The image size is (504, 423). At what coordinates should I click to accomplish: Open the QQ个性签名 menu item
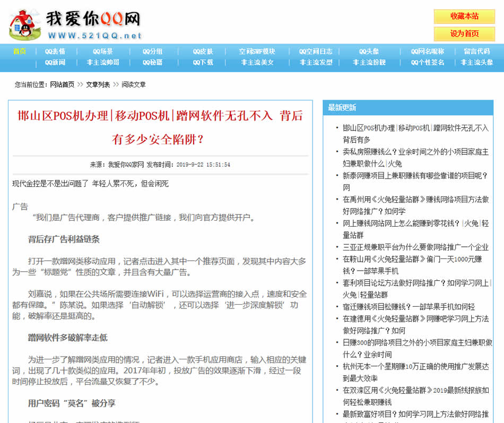[424, 63]
